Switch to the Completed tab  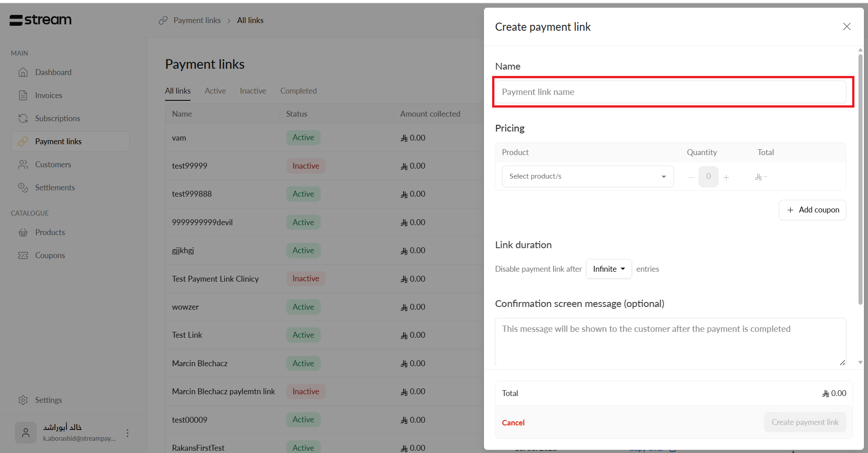tap(298, 91)
